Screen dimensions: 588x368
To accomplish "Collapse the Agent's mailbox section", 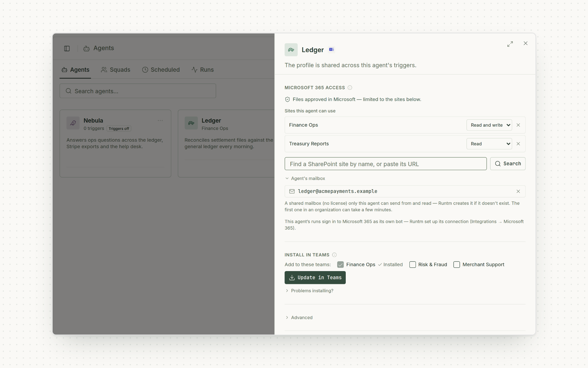I will (305, 178).
